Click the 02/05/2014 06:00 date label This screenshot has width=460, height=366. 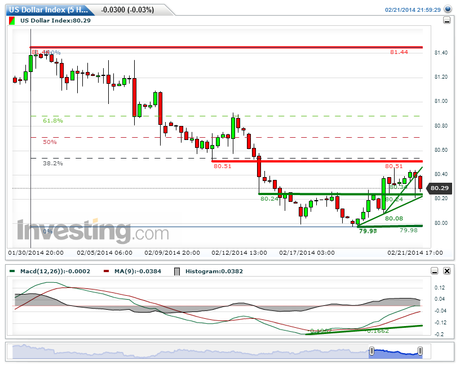[104, 253]
